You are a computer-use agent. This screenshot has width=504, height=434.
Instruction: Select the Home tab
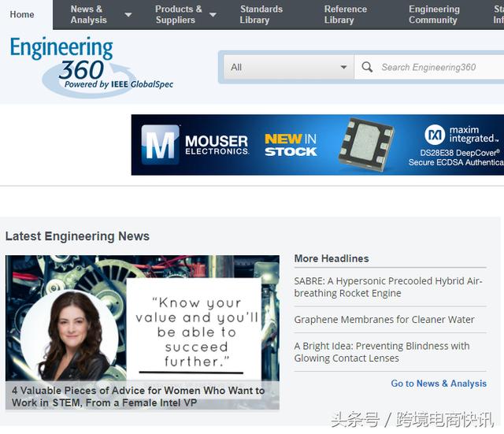pyautogui.click(x=22, y=14)
